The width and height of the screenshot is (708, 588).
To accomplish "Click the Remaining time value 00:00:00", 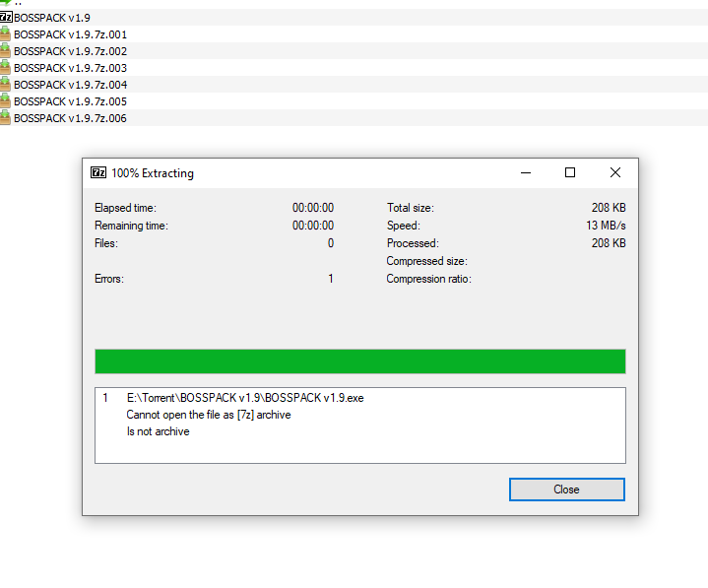I will click(313, 226).
